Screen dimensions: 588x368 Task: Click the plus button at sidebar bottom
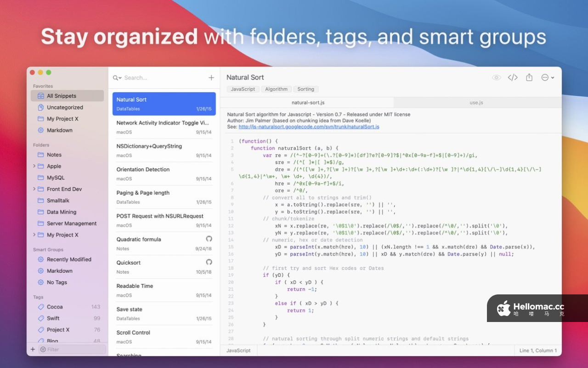(x=33, y=350)
